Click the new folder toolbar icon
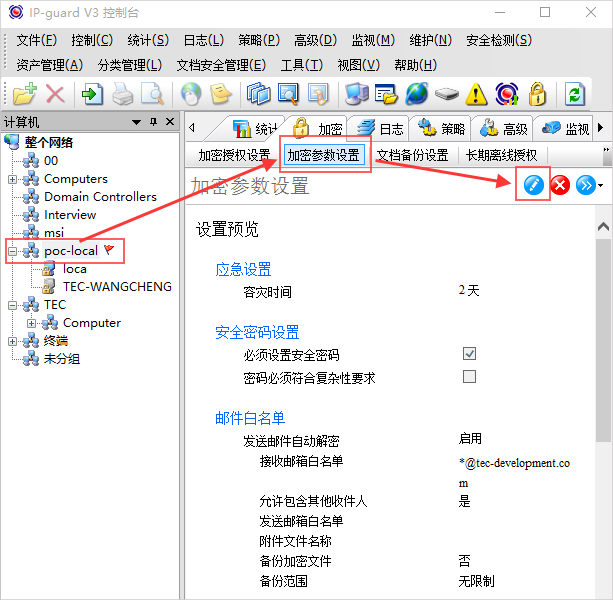Viewport: 613px width, 600px height. [x=24, y=94]
